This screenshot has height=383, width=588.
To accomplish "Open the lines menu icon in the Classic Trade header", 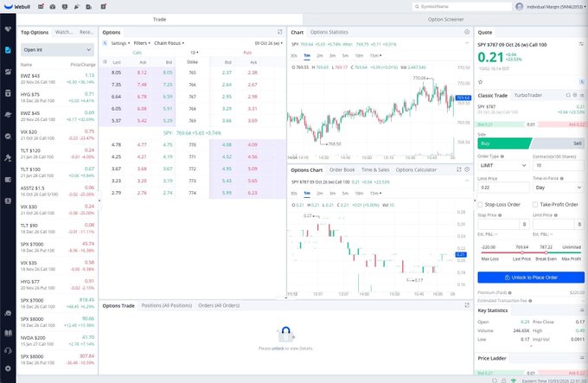I will click(582, 95).
